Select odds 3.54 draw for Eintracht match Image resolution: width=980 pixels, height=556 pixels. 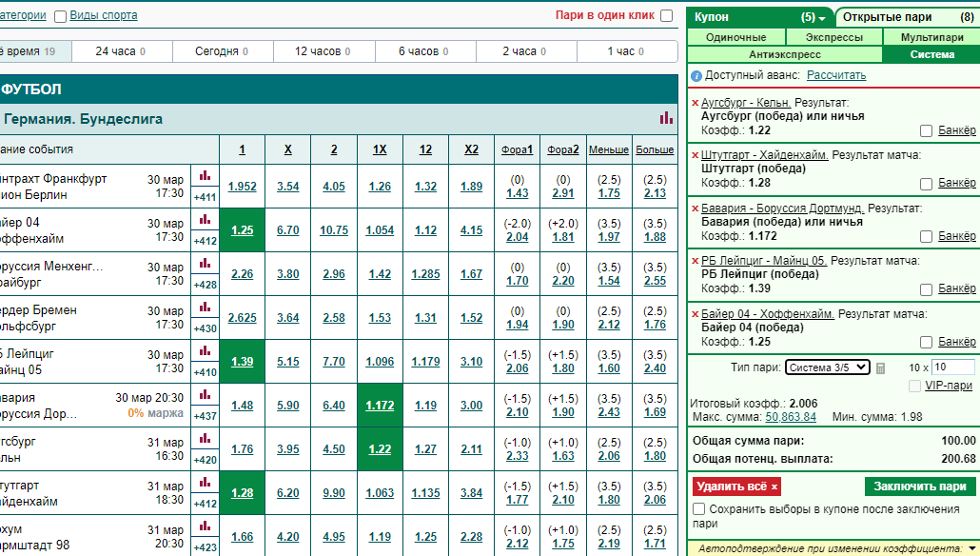[288, 187]
